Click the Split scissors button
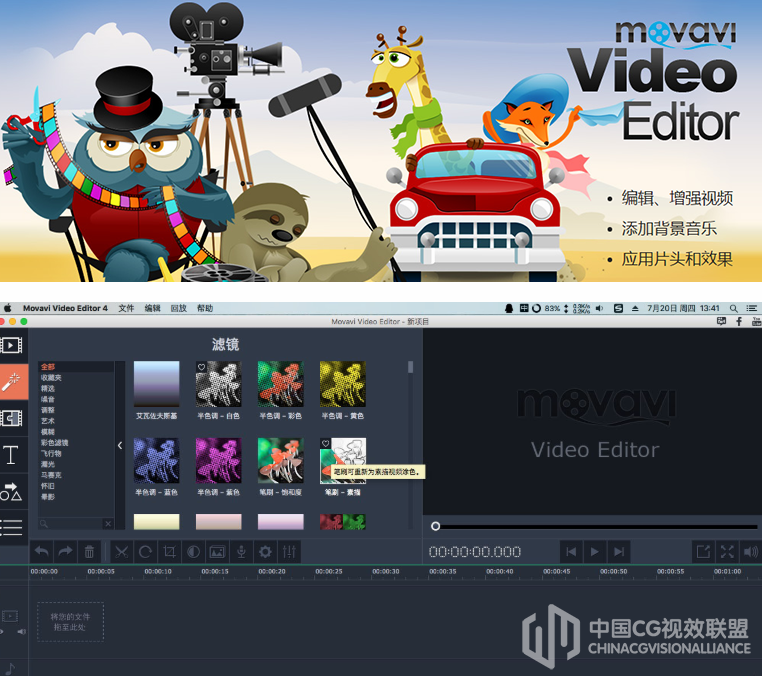 (121, 552)
